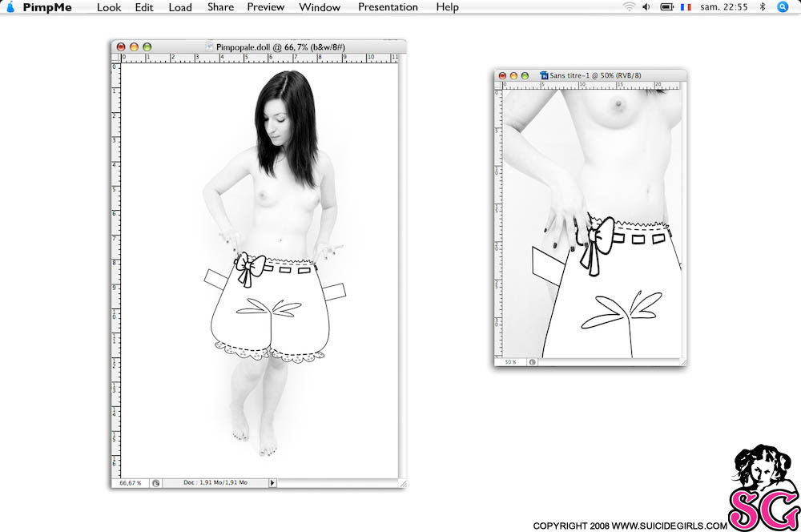801x532 pixels.
Task: Click the status preview icon beside 66,67 %
Action: [x=156, y=483]
